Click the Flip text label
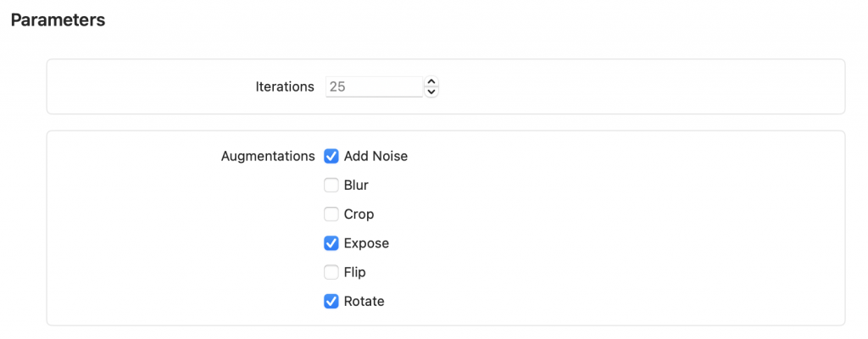The image size is (868, 339). pos(354,272)
